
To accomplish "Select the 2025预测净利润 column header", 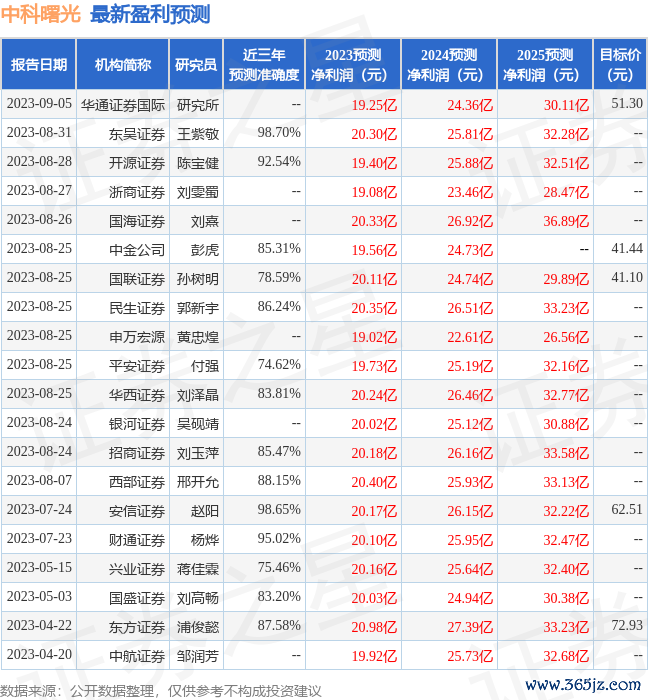I will tap(545, 65).
